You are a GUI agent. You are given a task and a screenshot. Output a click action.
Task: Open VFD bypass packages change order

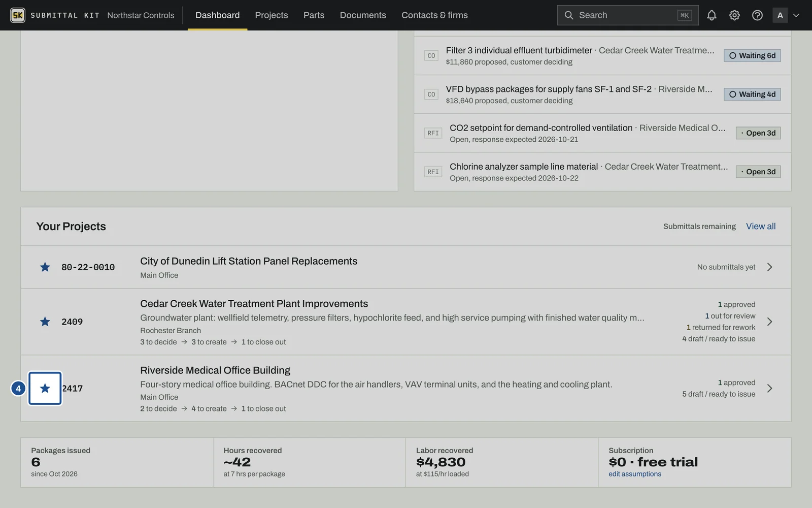602,94
